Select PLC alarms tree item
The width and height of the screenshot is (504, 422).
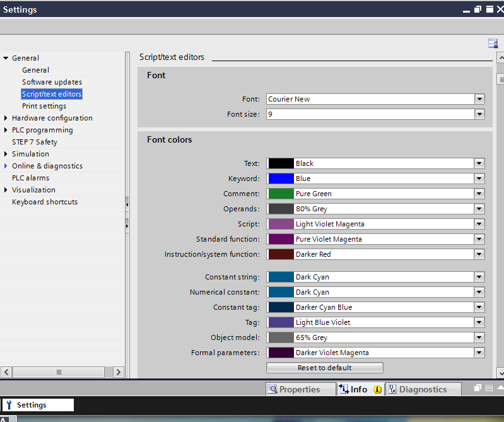click(x=30, y=178)
